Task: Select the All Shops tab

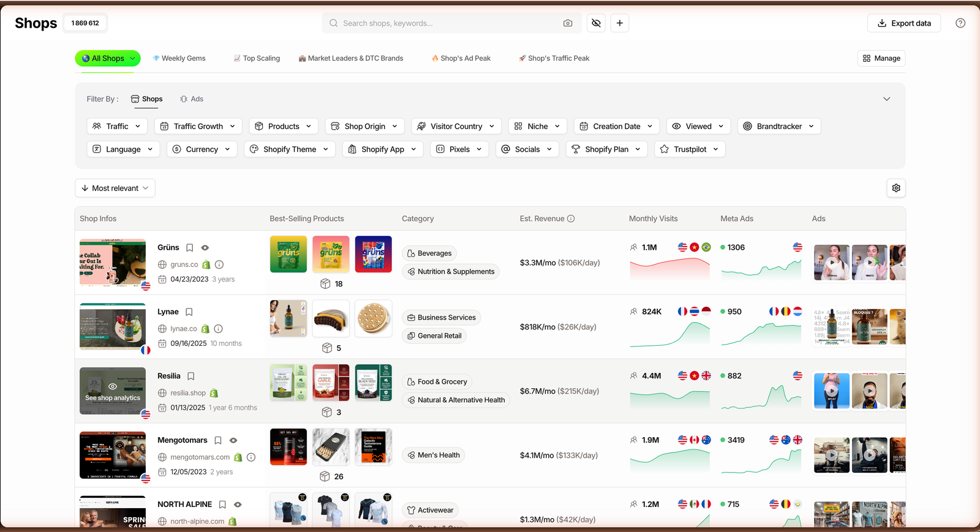Action: pyautogui.click(x=108, y=58)
